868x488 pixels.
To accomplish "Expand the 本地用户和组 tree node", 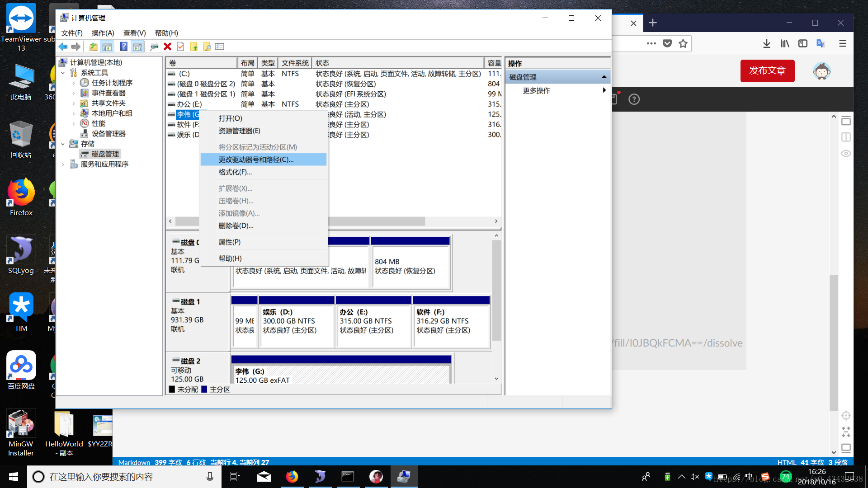I will point(74,113).
